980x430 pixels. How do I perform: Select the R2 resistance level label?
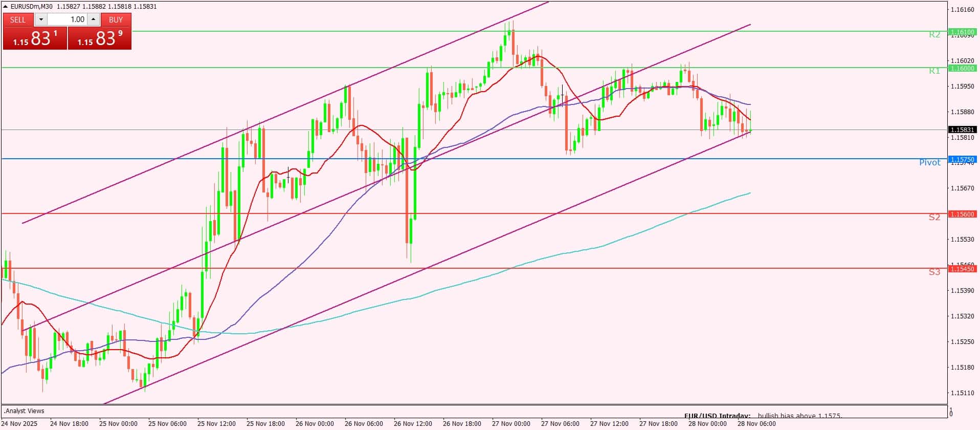pyautogui.click(x=934, y=35)
